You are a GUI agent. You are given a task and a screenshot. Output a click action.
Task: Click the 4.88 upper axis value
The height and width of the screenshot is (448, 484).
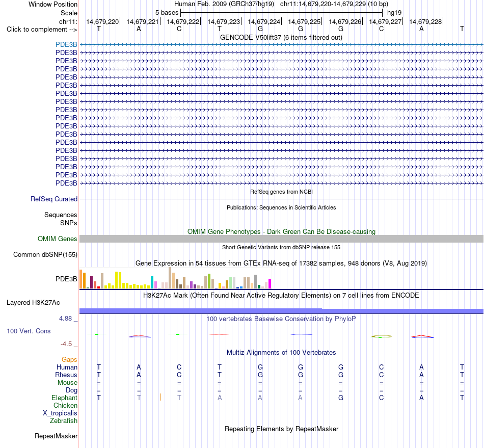(65, 319)
